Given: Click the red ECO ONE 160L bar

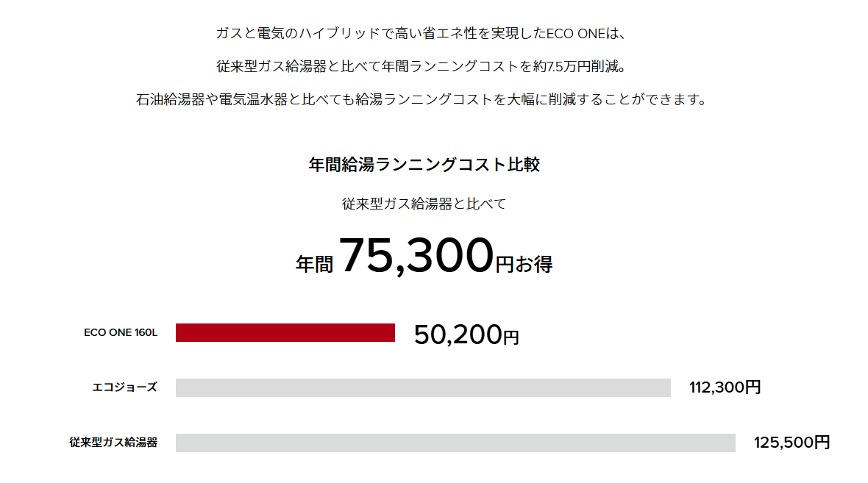Looking at the screenshot, I should pos(285,332).
